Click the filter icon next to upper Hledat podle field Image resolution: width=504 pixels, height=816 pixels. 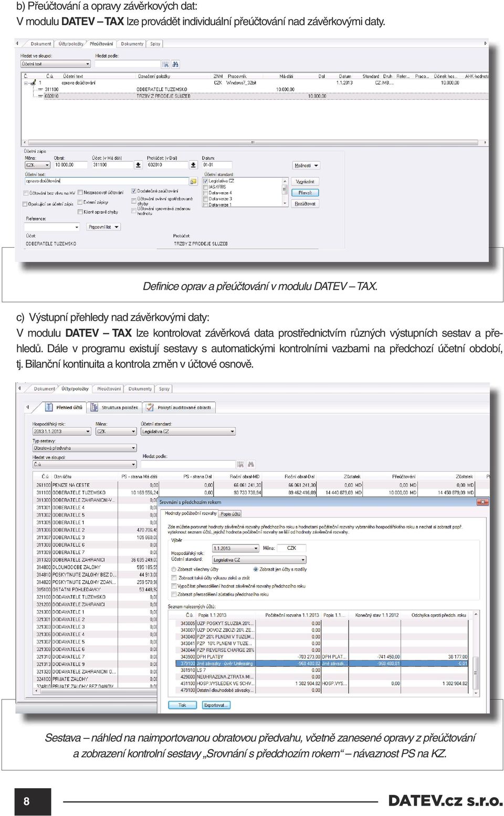pos(165,64)
